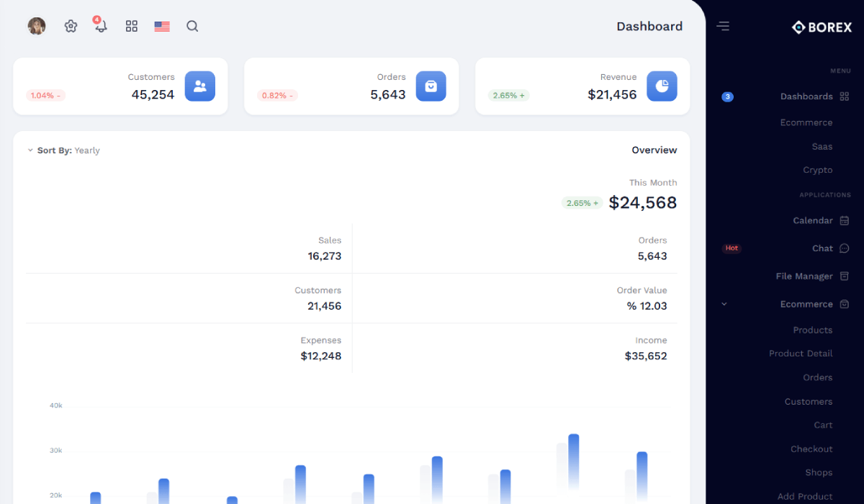864x504 pixels.
Task: Toggle sidebar with the hamburger icon
Action: click(x=723, y=27)
